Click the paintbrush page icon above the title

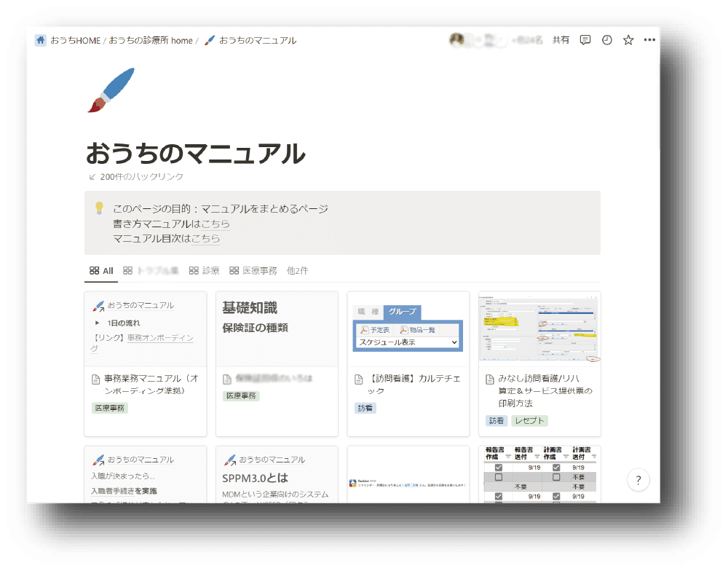[111, 89]
